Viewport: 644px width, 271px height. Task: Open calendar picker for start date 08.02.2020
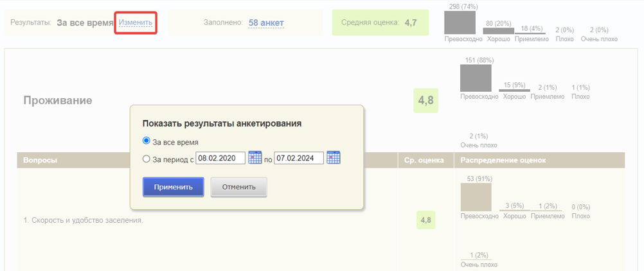[255, 158]
